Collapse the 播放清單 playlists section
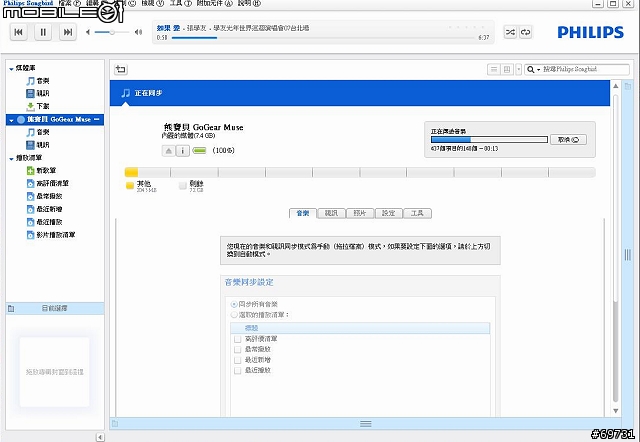Viewport: 640px width, 442px height. click(11, 158)
